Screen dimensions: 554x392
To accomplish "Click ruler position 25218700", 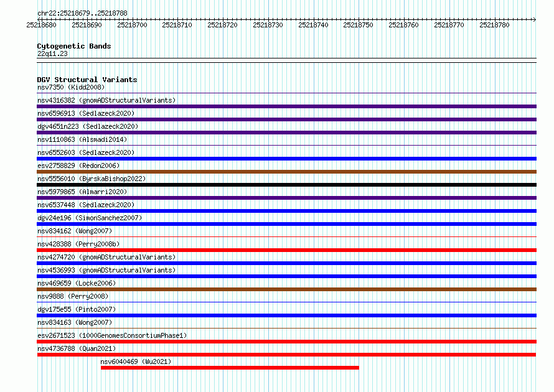I will (x=132, y=25).
